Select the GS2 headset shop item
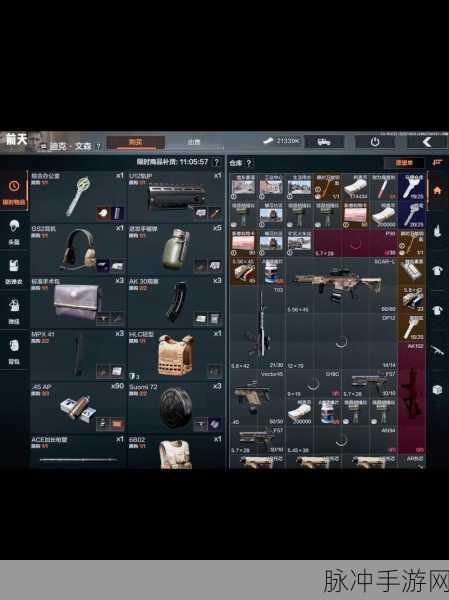The height and width of the screenshot is (600, 449). (x=77, y=249)
